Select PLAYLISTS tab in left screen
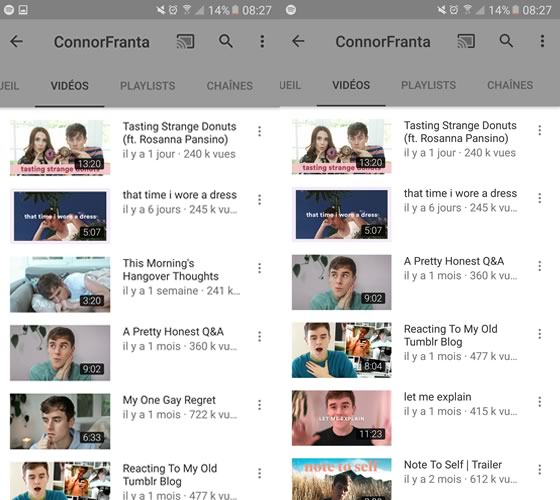Screen dimensions: 560x500 [x=148, y=86]
